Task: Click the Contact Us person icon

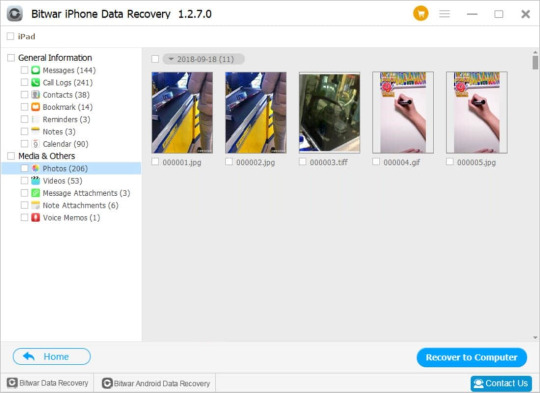Action: [x=478, y=383]
